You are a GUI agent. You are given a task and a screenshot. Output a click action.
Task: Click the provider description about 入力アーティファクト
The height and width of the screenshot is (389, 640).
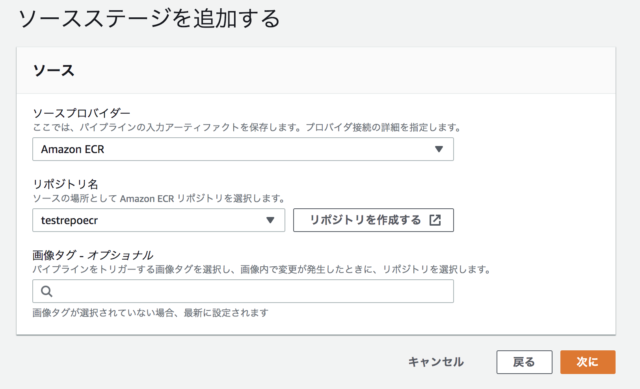pos(247,127)
